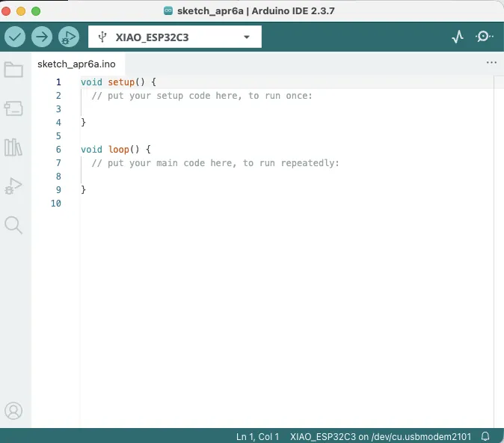504x443 pixels.
Task: Start debugging with the debug toolbar button
Action: coord(69,37)
